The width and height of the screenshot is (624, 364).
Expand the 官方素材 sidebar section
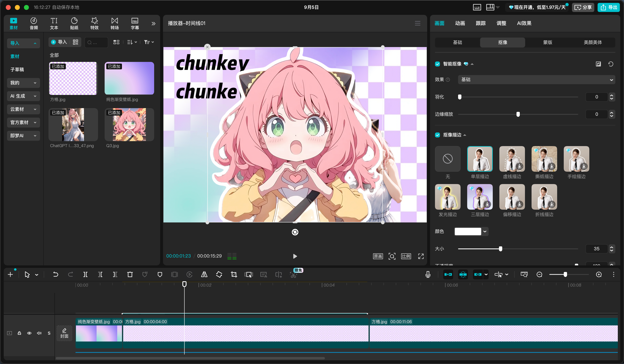pos(23,122)
